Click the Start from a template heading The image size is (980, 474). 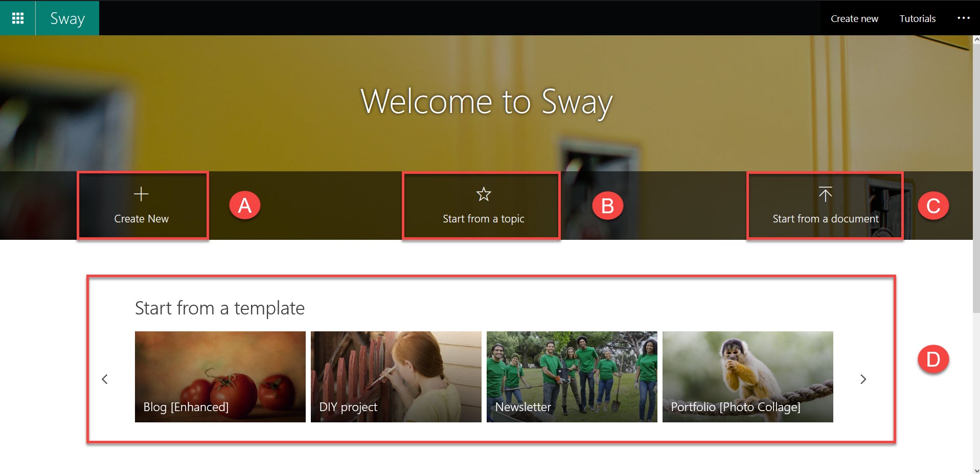(220, 308)
